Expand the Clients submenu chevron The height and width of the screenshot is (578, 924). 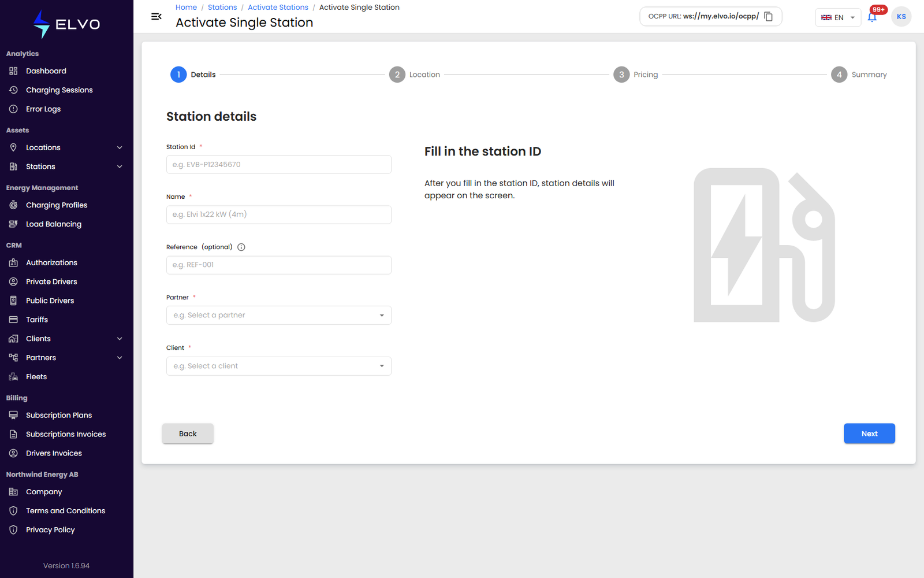tap(120, 339)
